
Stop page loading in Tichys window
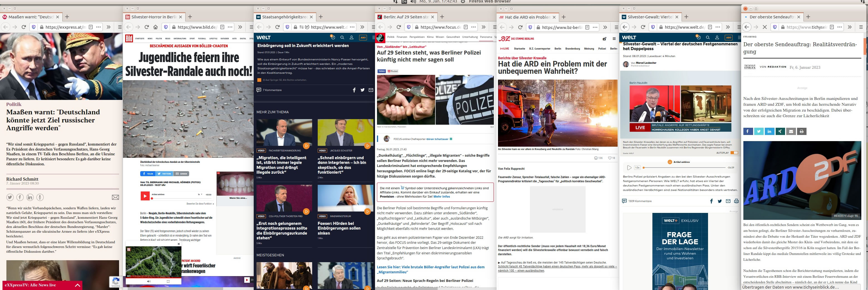765,27
